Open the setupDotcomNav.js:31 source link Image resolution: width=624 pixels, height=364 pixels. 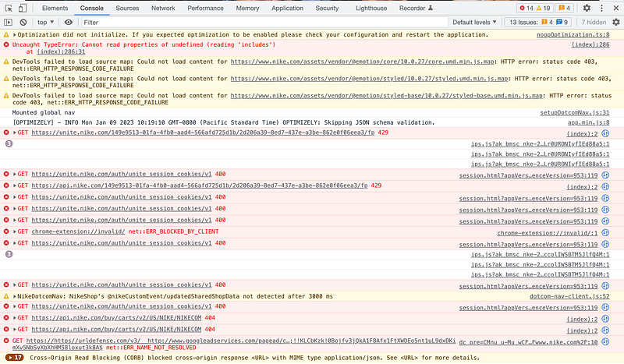pyautogui.click(x=575, y=112)
